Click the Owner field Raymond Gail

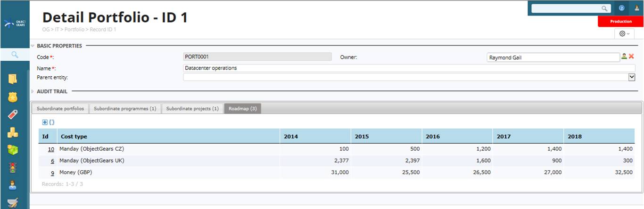(553, 57)
